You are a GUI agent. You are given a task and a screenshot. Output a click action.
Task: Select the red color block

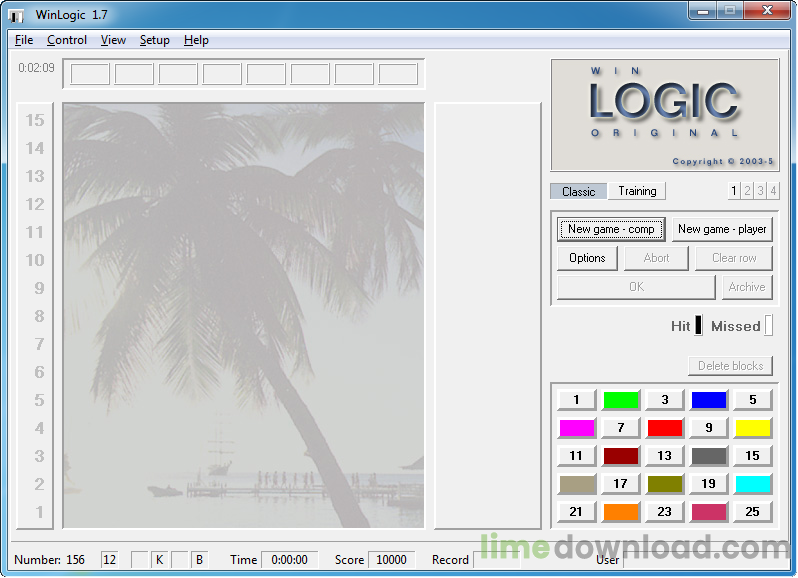(x=664, y=428)
